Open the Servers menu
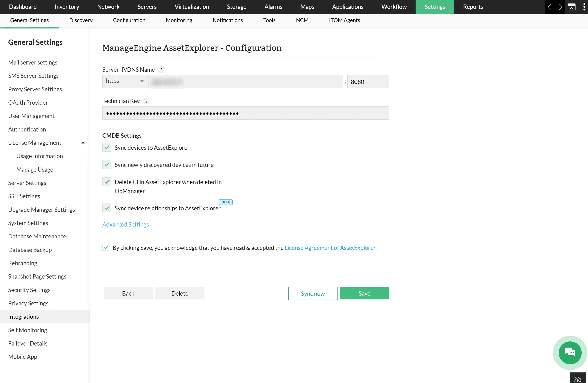Viewport: 588px width, 383px height. coord(147,7)
